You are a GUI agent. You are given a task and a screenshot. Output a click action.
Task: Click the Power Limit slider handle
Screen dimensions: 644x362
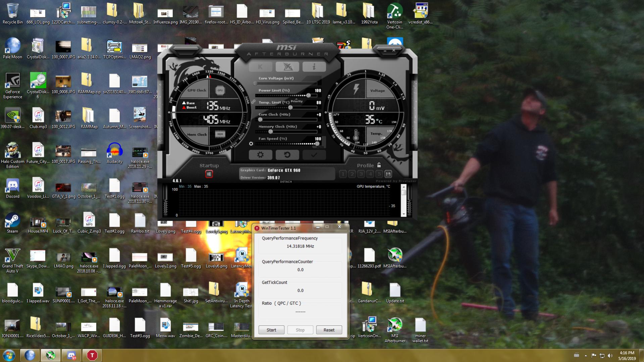pos(308,96)
